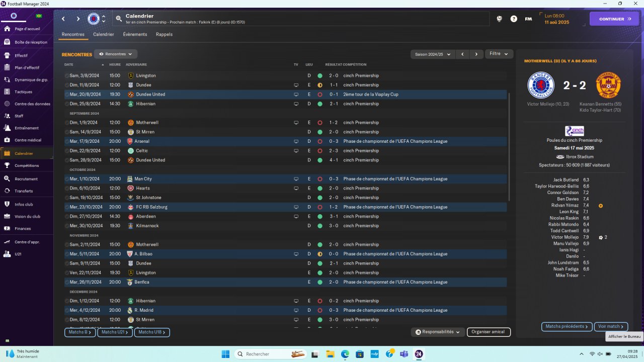Open Vision du club
Image resolution: width=644 pixels, height=362 pixels.
tap(27, 216)
